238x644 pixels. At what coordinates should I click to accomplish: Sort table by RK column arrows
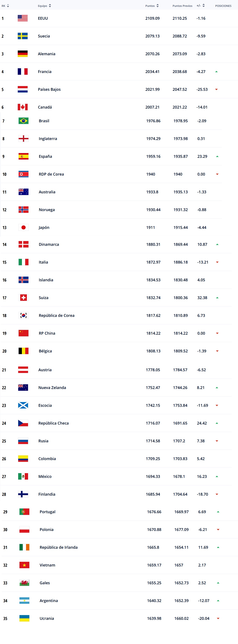point(8,6)
